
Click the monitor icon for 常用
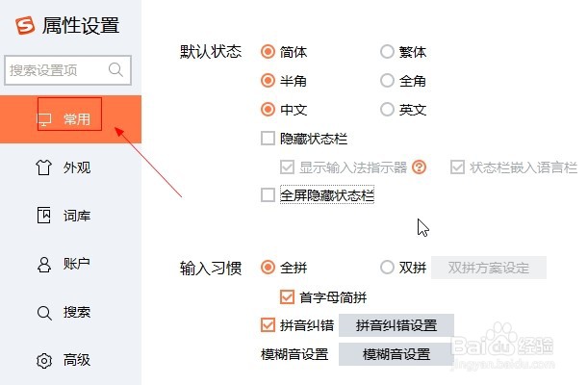click(x=43, y=120)
